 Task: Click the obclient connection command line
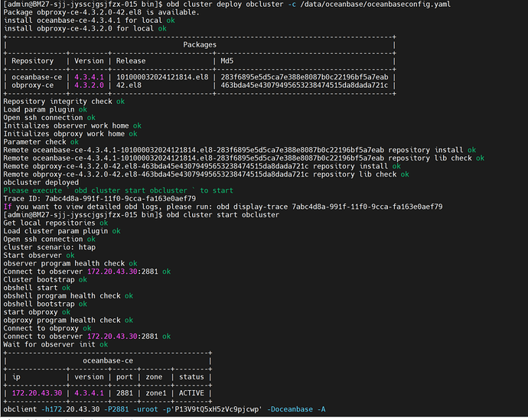pyautogui.click(x=165, y=409)
